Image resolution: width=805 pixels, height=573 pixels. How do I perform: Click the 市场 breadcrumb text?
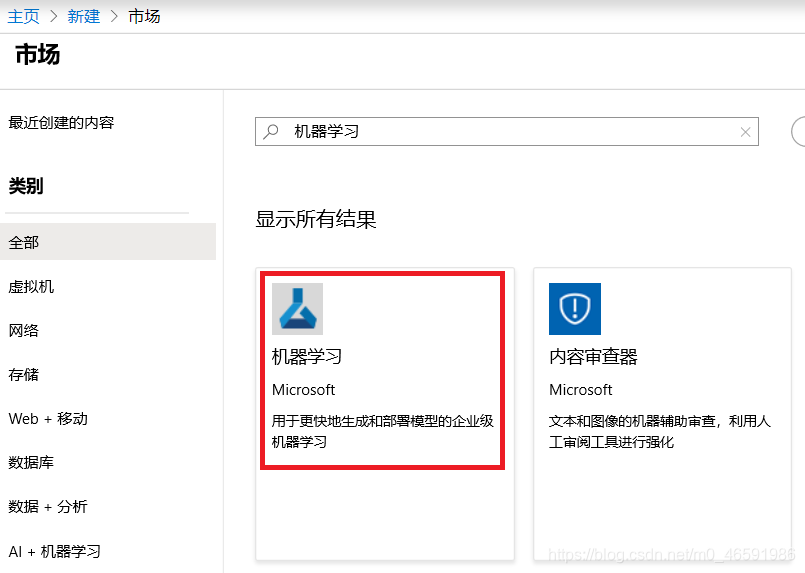coord(144,16)
